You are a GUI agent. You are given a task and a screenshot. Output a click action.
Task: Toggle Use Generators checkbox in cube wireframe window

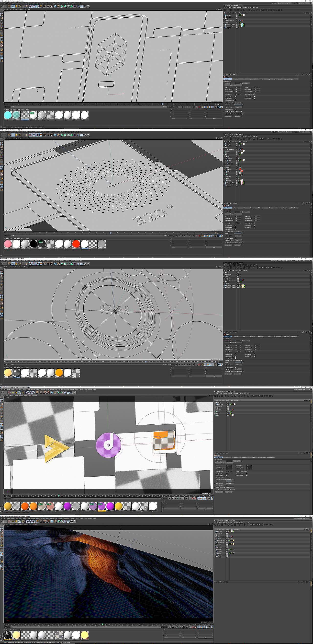coord(235,99)
